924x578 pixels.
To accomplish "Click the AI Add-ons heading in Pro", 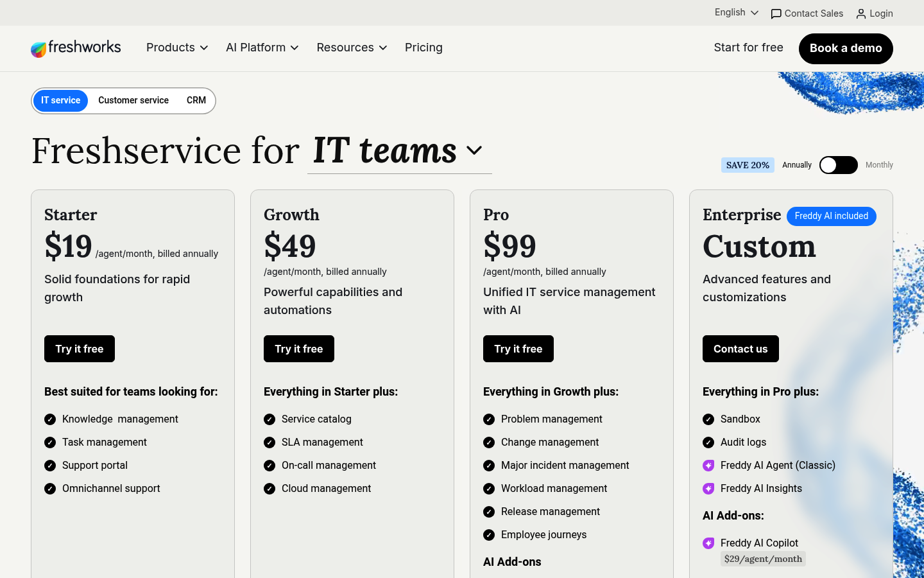I will 512,562.
